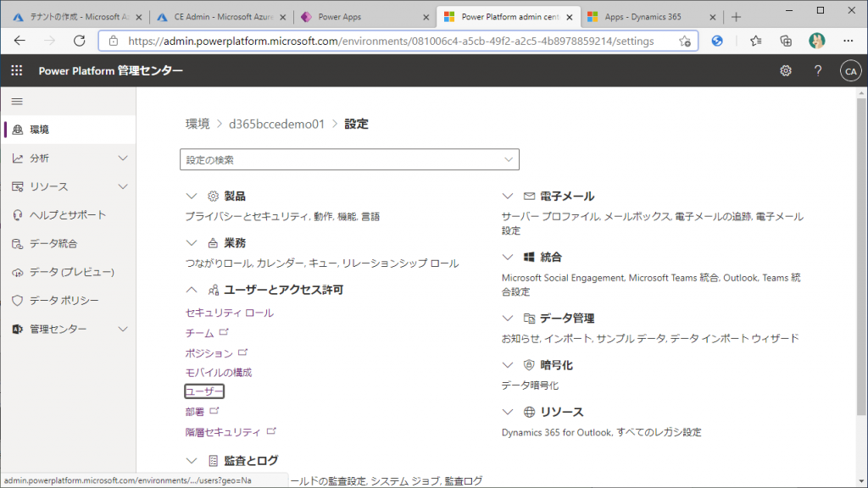868x488 pixels.
Task: Open the 部署 link
Action: coord(195,412)
